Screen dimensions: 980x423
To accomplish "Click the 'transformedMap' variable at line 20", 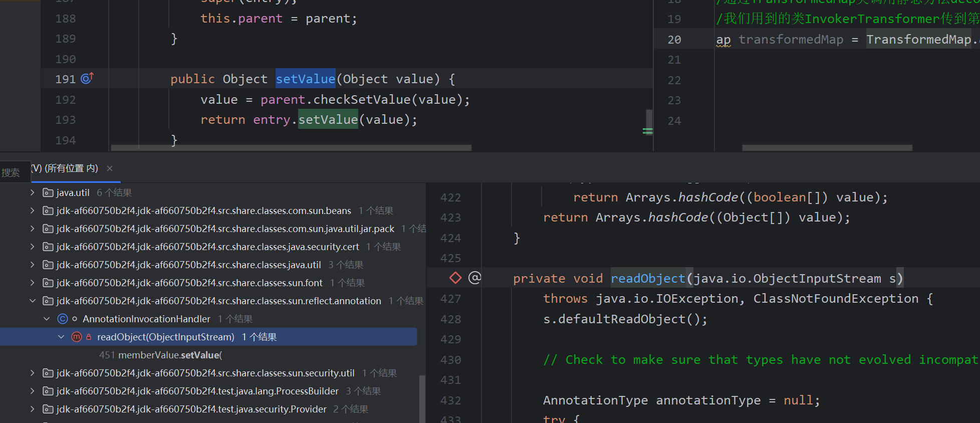I will pos(791,39).
